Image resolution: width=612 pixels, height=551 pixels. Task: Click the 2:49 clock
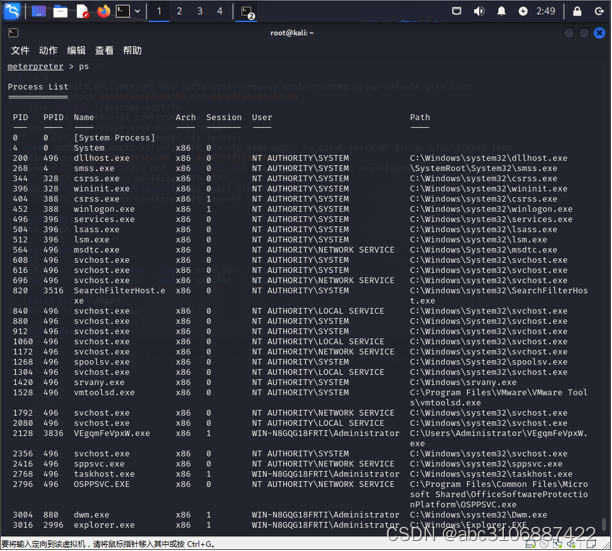(546, 11)
